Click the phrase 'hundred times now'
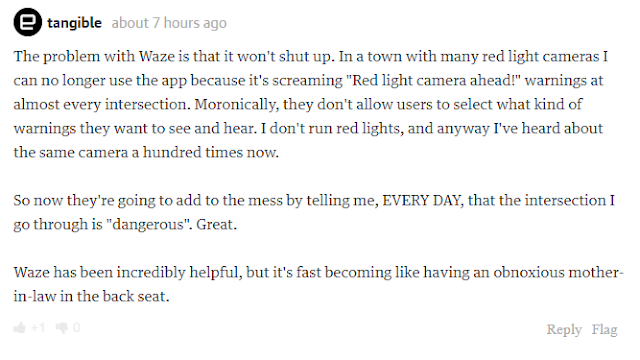The width and height of the screenshot is (640, 360). 211,152
